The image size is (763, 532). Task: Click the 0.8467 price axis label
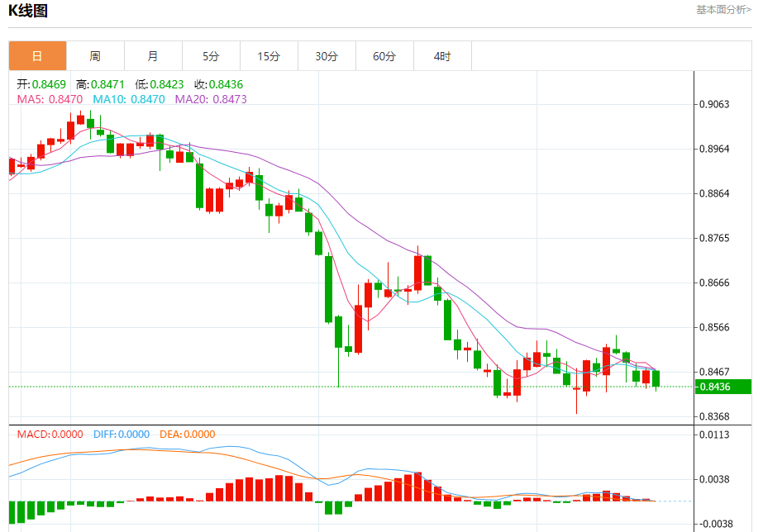[x=714, y=372]
